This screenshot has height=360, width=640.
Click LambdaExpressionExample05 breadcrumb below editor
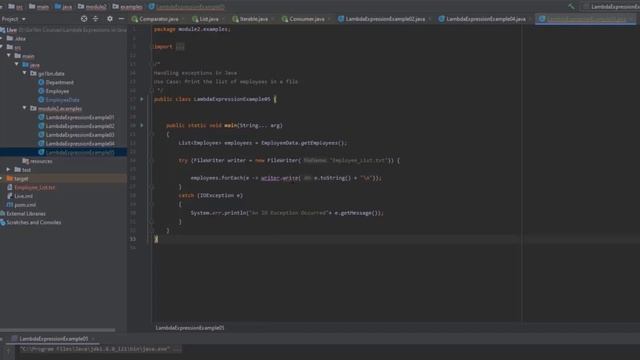tap(190, 328)
